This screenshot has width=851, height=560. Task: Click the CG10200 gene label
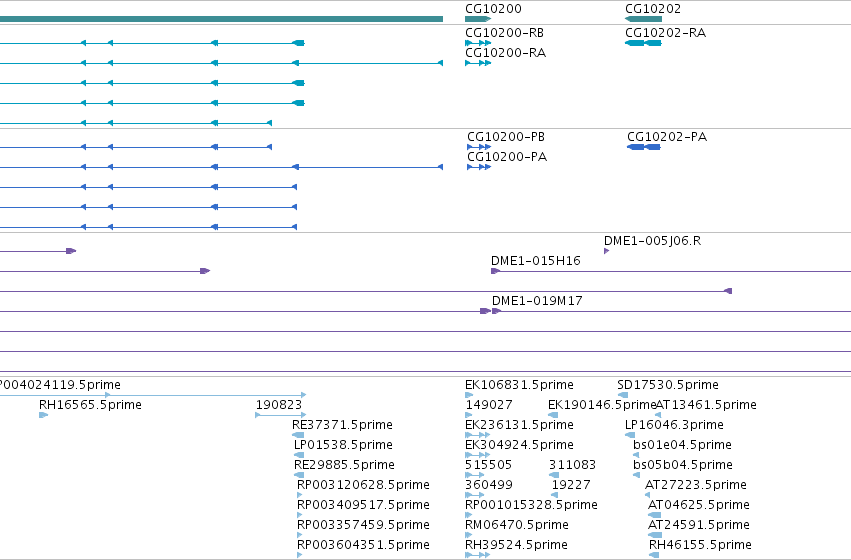(x=493, y=9)
